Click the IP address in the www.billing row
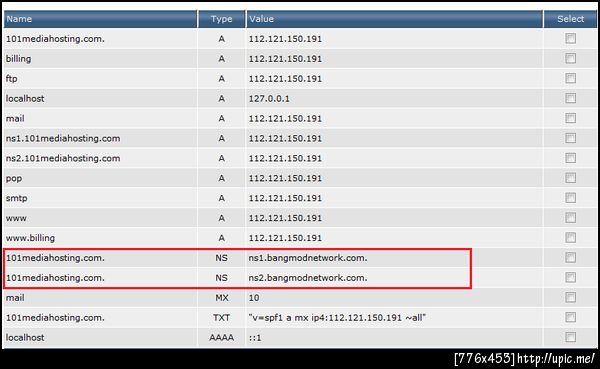Viewport: 600px width, 369px height. tap(285, 238)
